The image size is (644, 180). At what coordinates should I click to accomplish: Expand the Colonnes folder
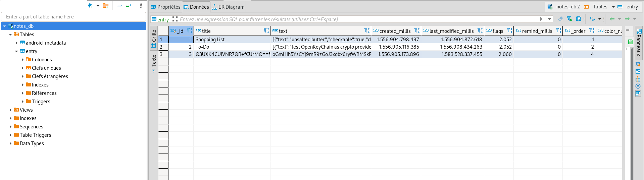[x=22, y=60]
